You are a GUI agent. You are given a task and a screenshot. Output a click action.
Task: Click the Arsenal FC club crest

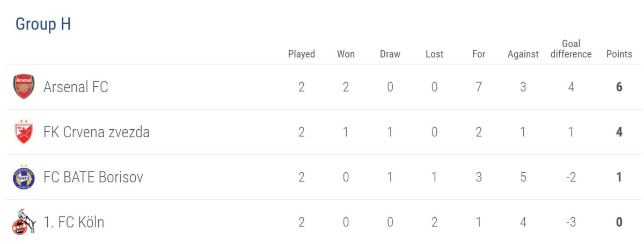(24, 87)
